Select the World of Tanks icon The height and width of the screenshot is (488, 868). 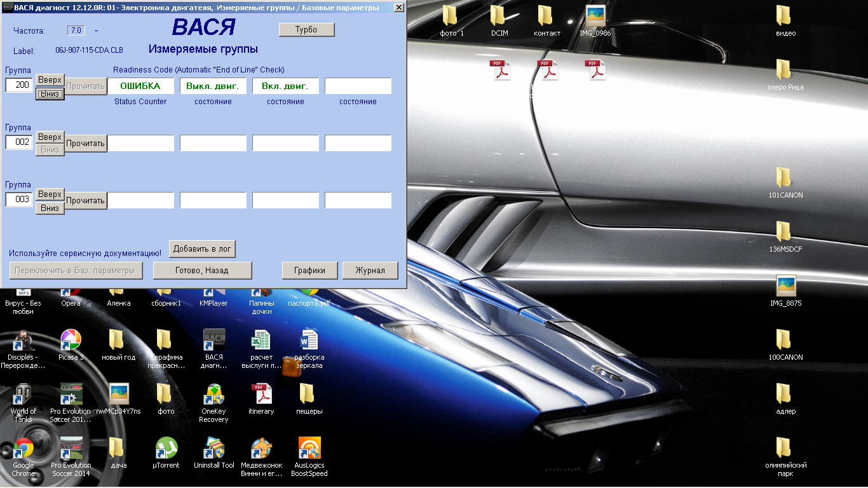tap(24, 395)
